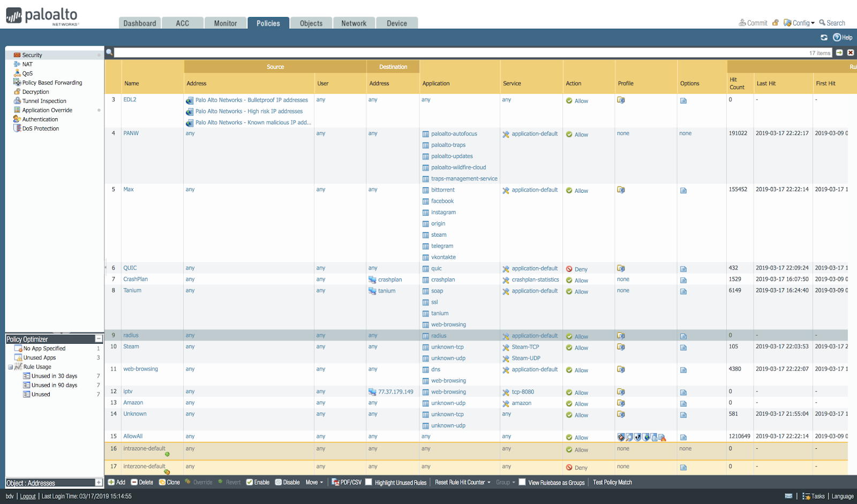Image resolution: width=857 pixels, height=504 pixels.
Task: Click the bittorrent application entry
Action: point(442,190)
